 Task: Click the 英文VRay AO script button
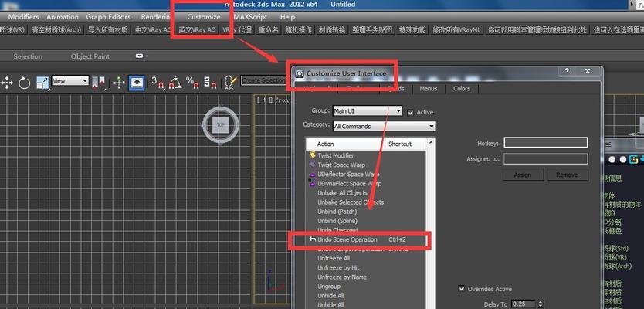(x=197, y=30)
